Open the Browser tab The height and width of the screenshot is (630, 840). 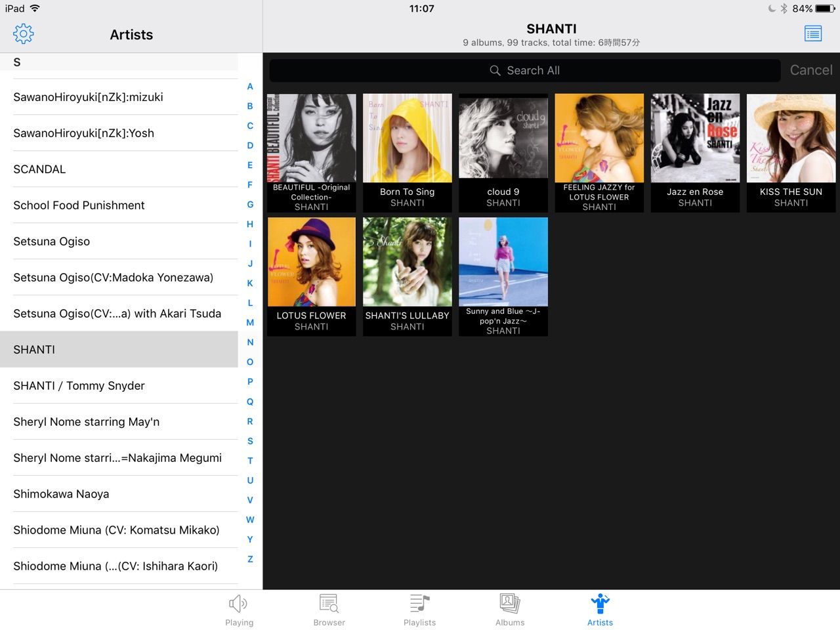(x=329, y=610)
